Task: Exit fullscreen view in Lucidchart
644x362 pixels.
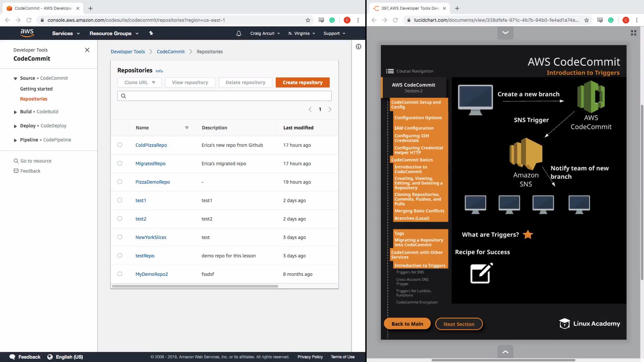Action: (x=633, y=33)
